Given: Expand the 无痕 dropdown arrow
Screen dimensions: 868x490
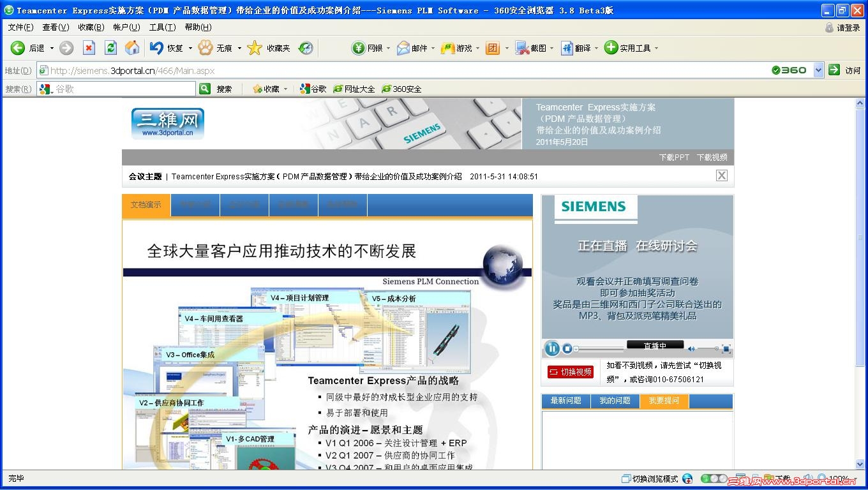Looking at the screenshot, I should pos(239,48).
